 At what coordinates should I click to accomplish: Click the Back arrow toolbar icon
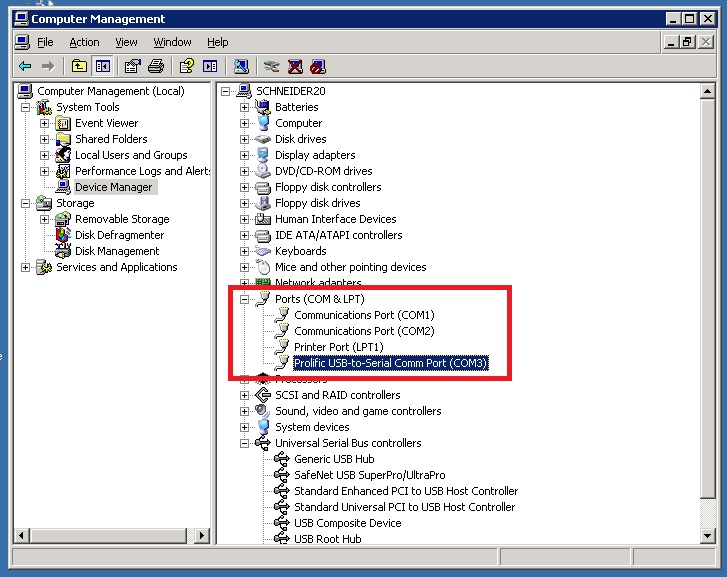[x=25, y=67]
